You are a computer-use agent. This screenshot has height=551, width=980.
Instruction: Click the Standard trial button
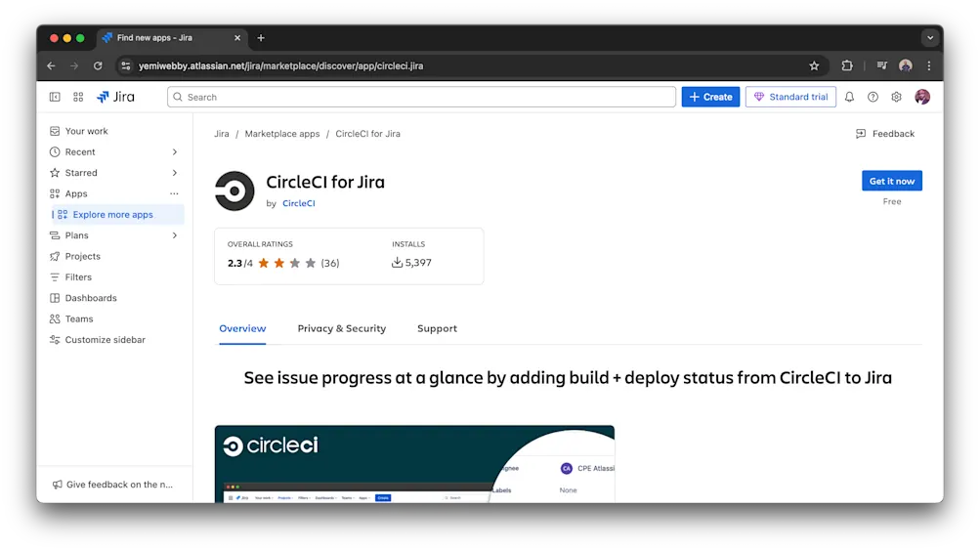click(790, 97)
